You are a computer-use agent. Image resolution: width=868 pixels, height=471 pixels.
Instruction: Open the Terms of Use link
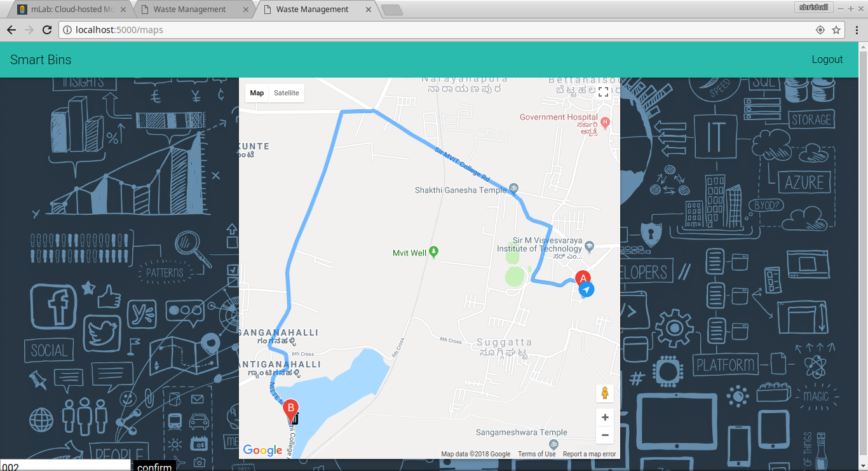point(537,454)
